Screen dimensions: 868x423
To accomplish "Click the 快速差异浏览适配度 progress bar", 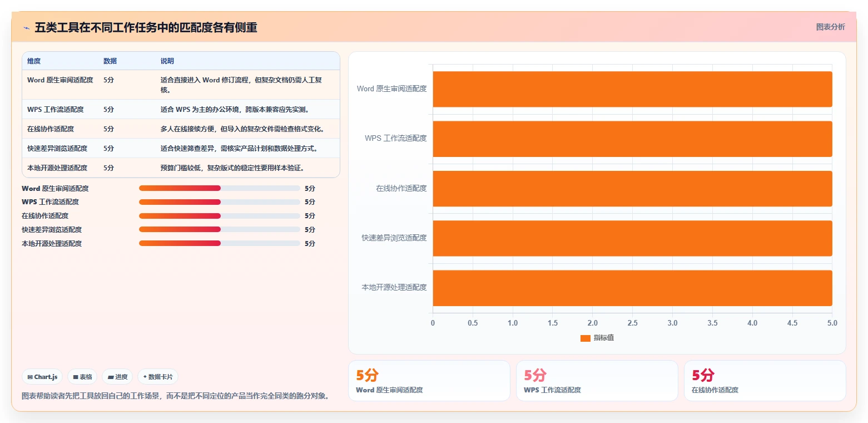I will pyautogui.click(x=220, y=229).
